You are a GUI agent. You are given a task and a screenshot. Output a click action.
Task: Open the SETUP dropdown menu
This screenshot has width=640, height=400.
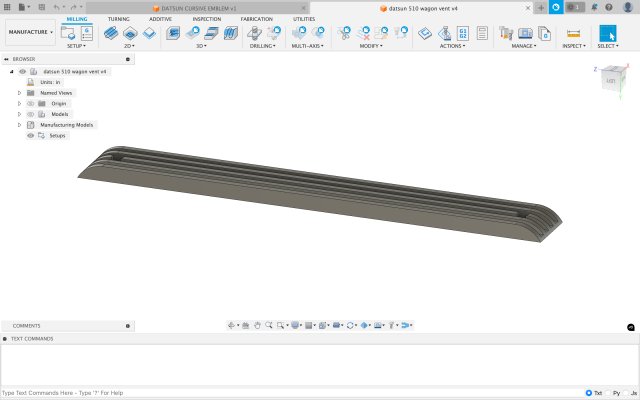76,46
